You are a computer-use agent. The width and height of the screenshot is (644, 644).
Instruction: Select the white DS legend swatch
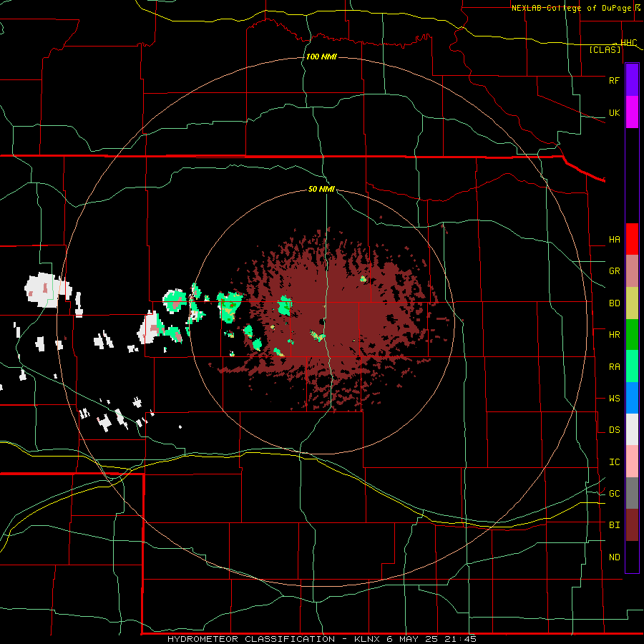(x=632, y=429)
